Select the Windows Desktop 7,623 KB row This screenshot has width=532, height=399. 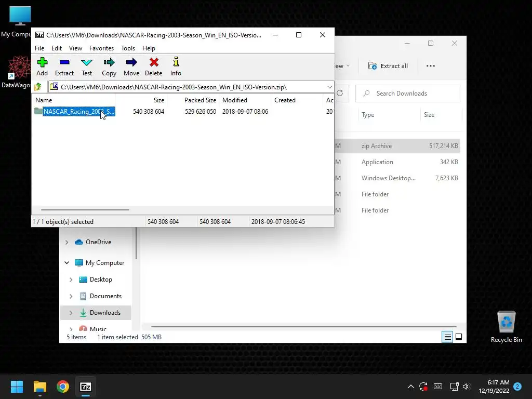coord(397,178)
